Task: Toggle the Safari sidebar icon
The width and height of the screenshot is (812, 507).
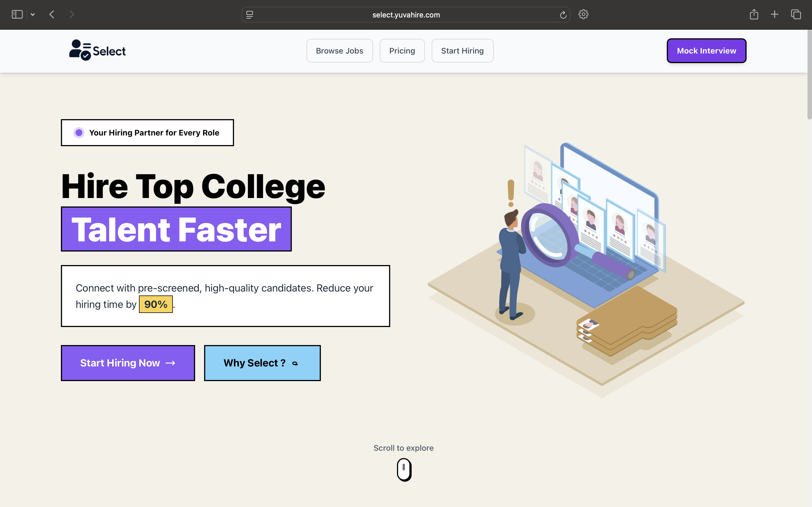Action: [17, 14]
